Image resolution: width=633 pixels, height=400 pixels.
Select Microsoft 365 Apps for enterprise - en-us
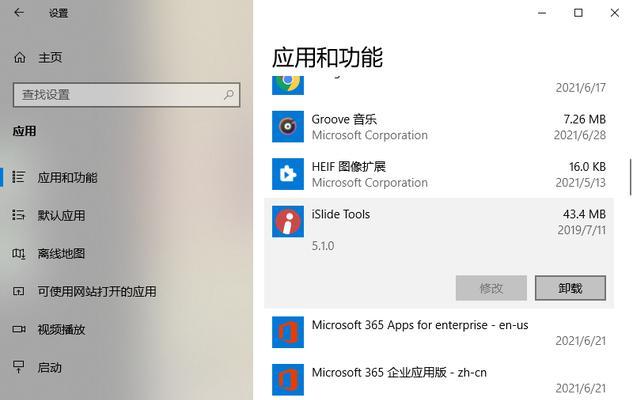pyautogui.click(x=420, y=325)
